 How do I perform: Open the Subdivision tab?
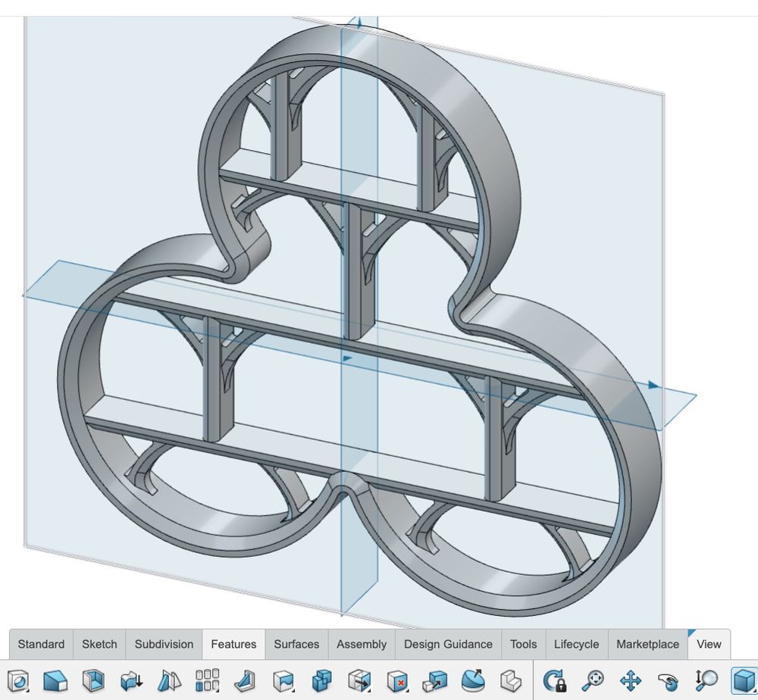(164, 644)
